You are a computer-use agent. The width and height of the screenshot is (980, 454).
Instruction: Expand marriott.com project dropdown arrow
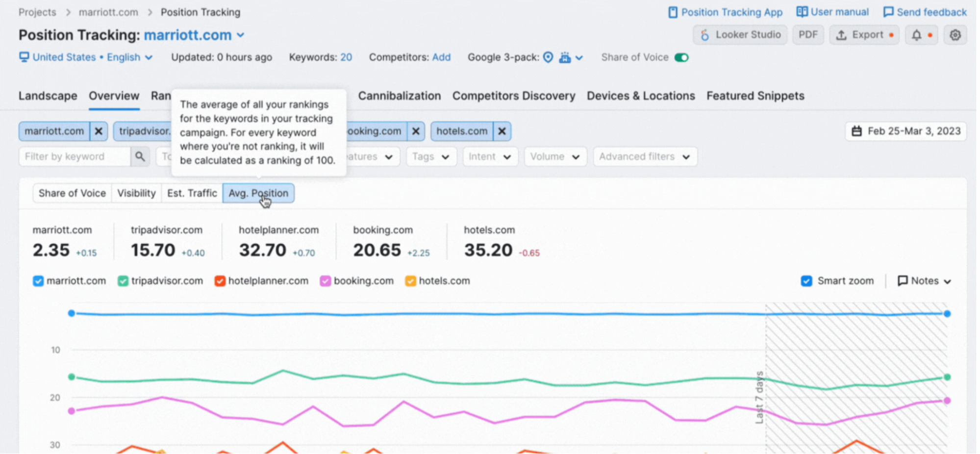(241, 35)
